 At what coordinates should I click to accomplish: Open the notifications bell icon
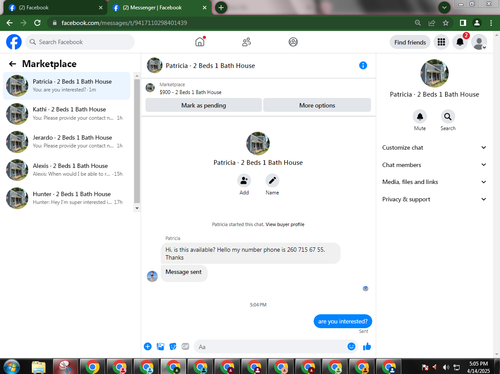click(460, 42)
